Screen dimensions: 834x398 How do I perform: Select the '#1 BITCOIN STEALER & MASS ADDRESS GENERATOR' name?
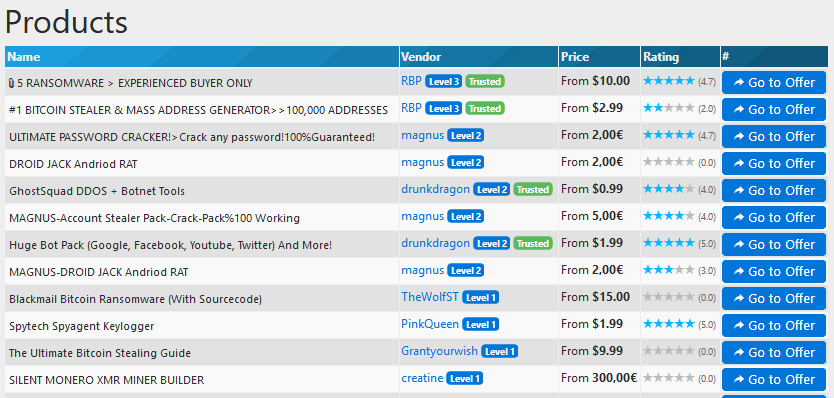(198, 110)
